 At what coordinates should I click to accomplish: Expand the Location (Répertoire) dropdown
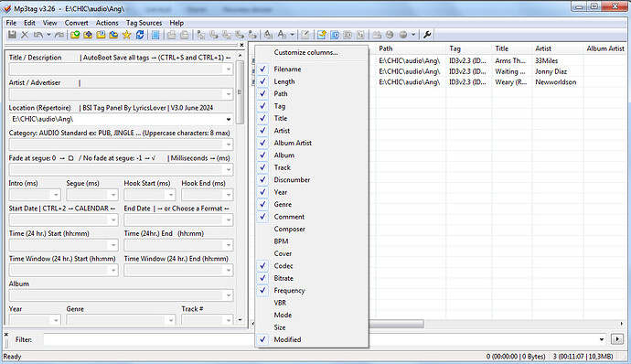tap(229, 119)
